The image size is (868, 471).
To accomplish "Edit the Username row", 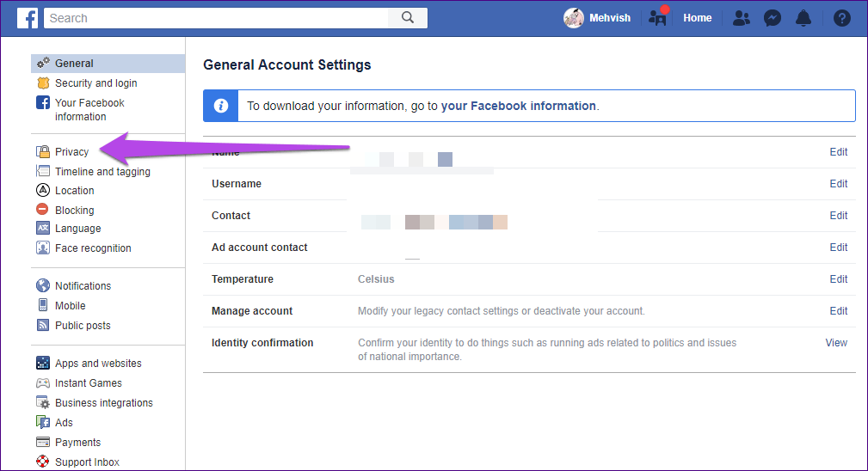I will tap(838, 184).
